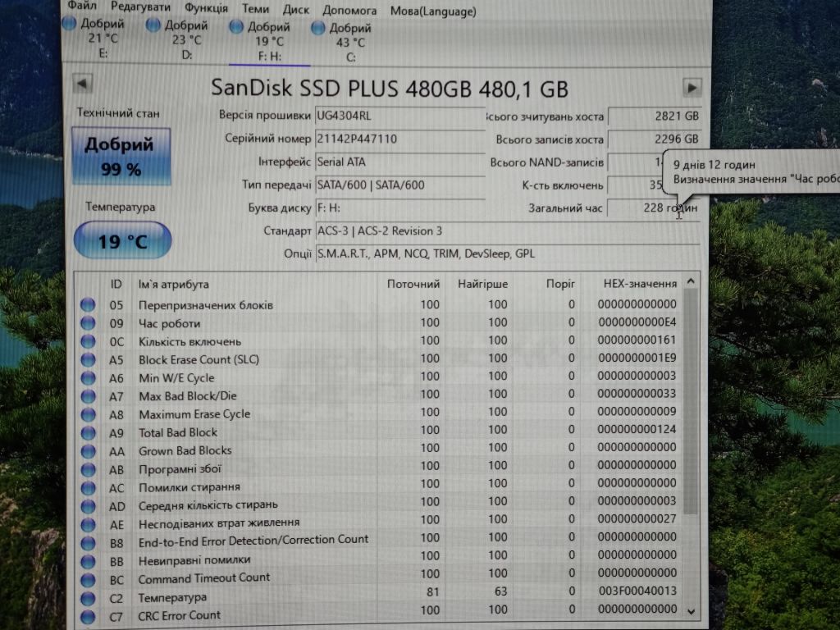
Task: Click status icon for Block Erase Count row
Action: tap(88, 359)
